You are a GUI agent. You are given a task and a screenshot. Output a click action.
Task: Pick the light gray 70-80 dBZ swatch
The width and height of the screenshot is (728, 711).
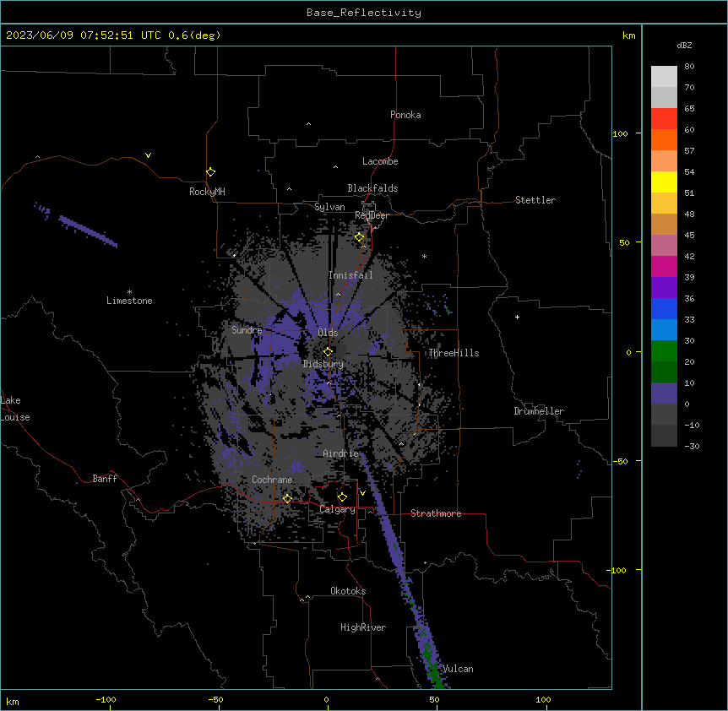[664, 76]
